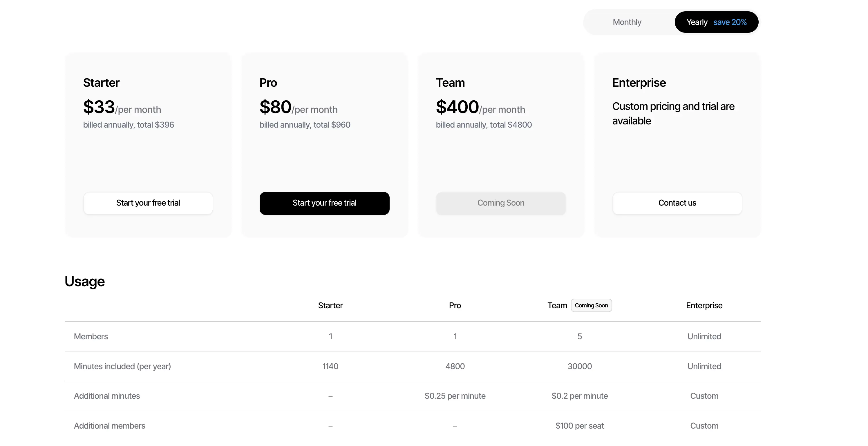Click the Coming Soon button for Team
The width and height of the screenshot is (868, 446).
[501, 203]
